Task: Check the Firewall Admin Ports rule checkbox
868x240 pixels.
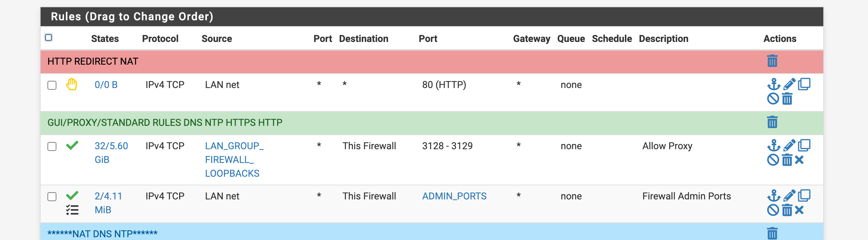Action: [52, 197]
